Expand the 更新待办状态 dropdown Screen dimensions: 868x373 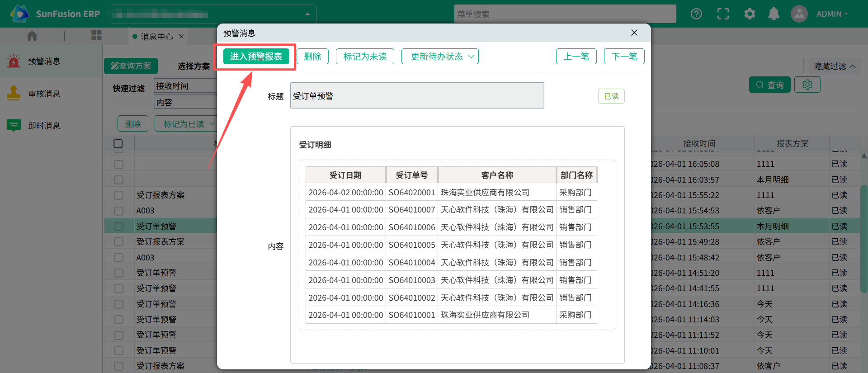tap(439, 57)
